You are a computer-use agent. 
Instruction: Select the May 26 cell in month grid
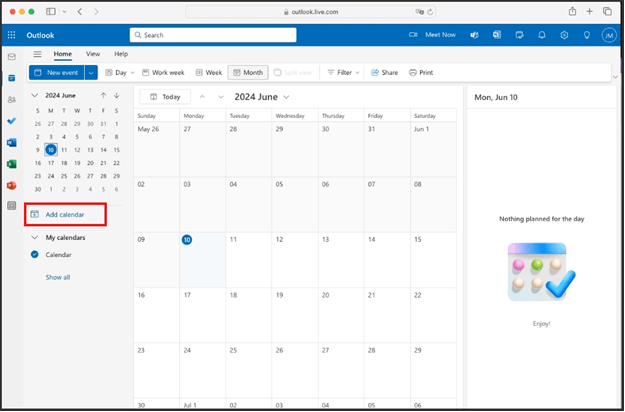pos(156,149)
